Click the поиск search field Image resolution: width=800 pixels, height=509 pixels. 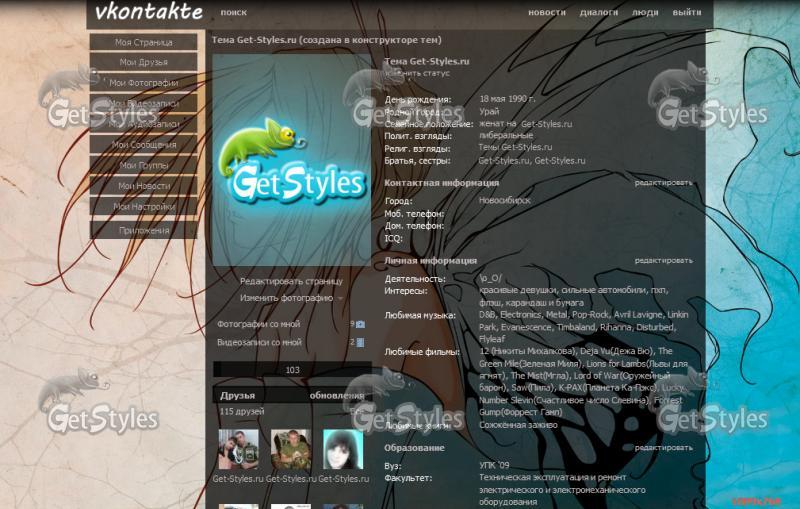234,13
